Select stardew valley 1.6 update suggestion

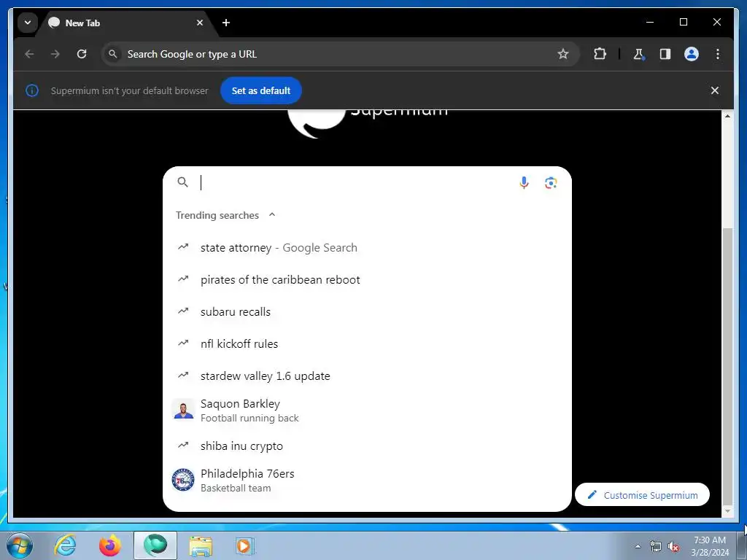point(367,376)
